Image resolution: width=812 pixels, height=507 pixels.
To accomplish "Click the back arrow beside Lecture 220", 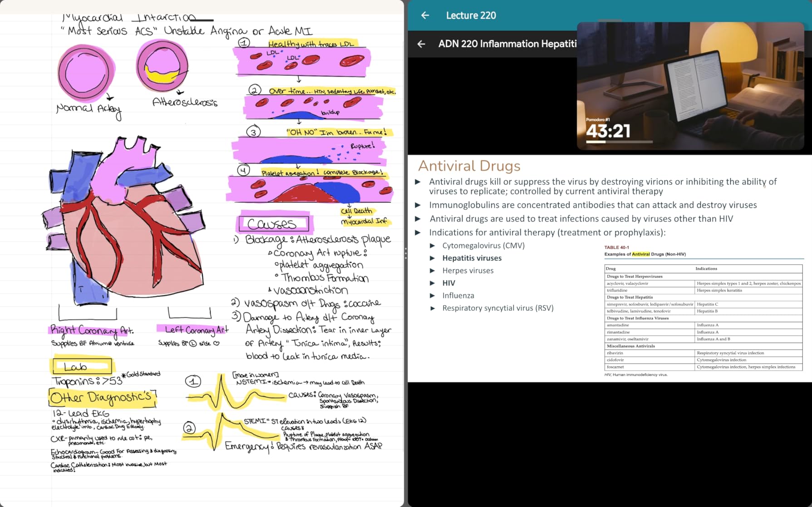I will click(425, 15).
